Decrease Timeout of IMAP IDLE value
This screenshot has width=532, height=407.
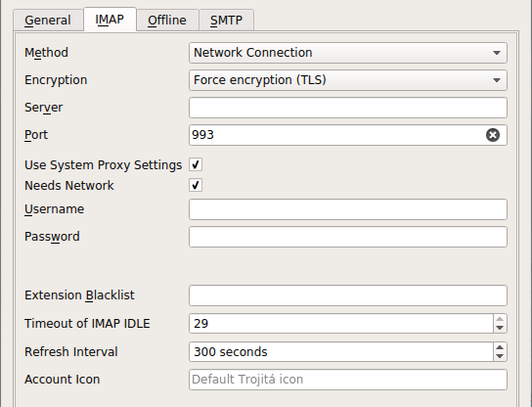pyautogui.click(x=500, y=328)
